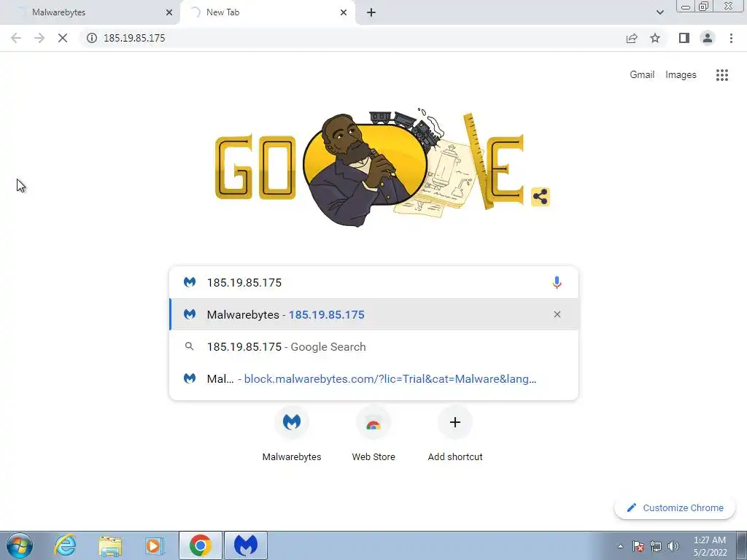Stop loading the page
Viewport: 747px width, 560px height.
(x=63, y=38)
